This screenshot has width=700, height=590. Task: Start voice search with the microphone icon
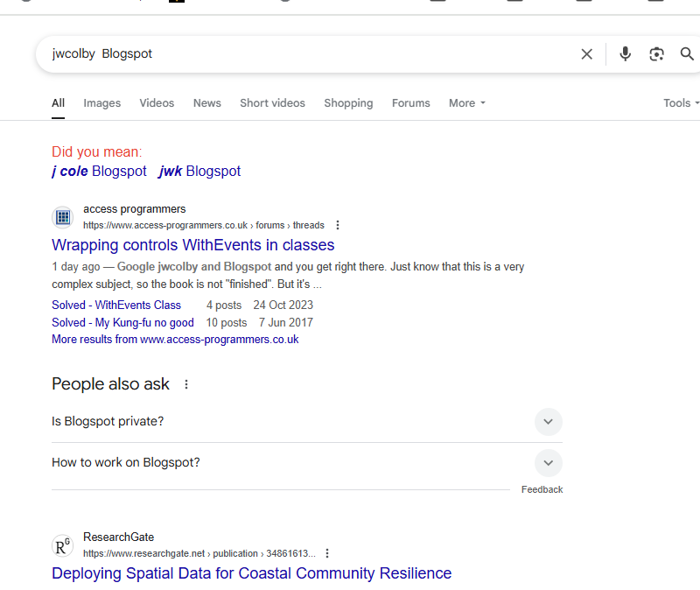coord(625,54)
